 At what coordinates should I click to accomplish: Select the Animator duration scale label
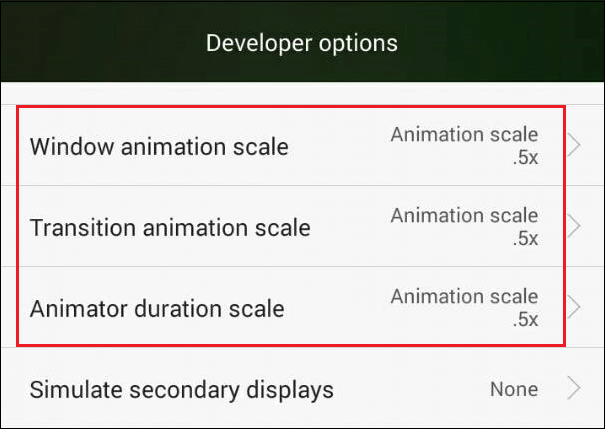(x=157, y=308)
